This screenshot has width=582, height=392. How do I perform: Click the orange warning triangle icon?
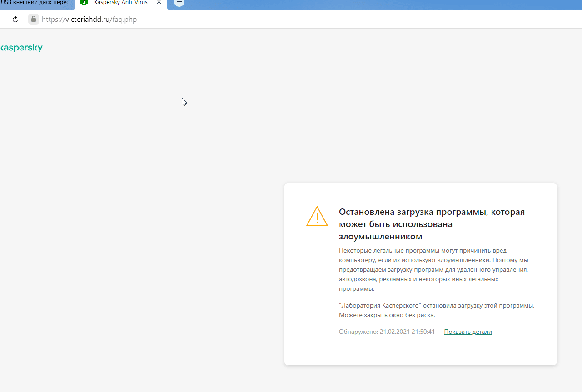pyautogui.click(x=317, y=216)
